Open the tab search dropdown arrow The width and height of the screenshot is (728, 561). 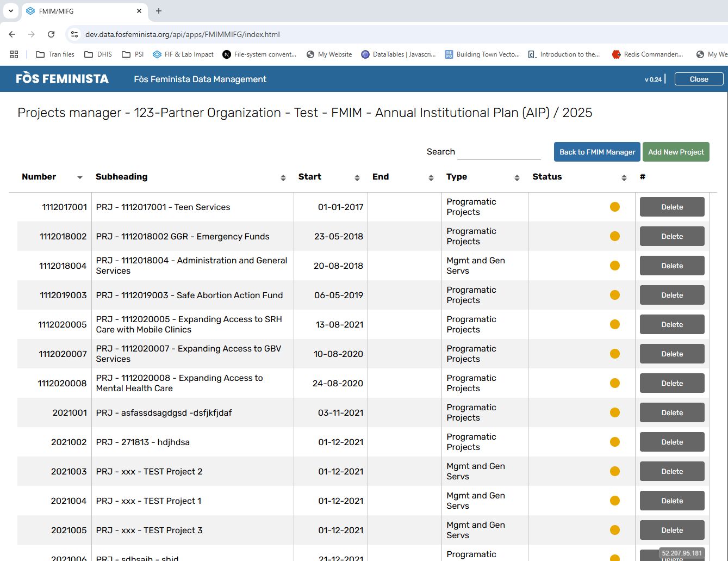10,11
